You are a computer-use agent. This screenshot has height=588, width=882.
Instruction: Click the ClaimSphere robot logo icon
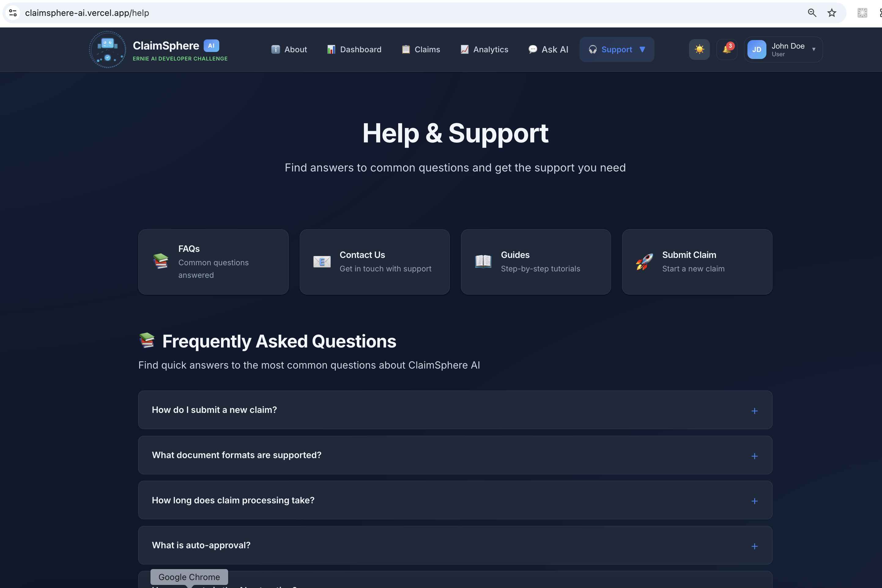point(107,50)
